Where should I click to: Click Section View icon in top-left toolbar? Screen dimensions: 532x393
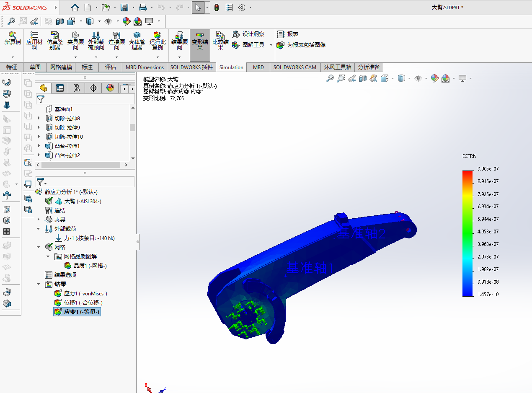point(60,21)
